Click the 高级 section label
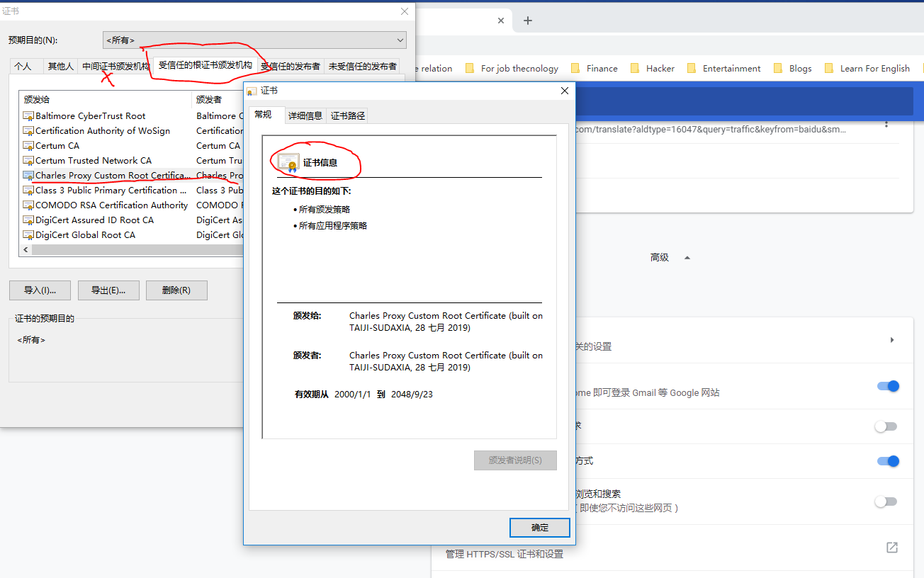 (660, 258)
